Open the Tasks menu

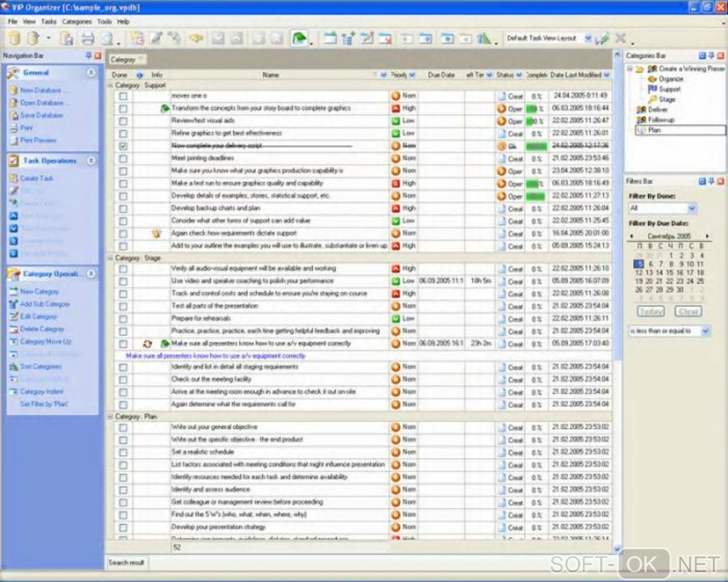[49, 22]
